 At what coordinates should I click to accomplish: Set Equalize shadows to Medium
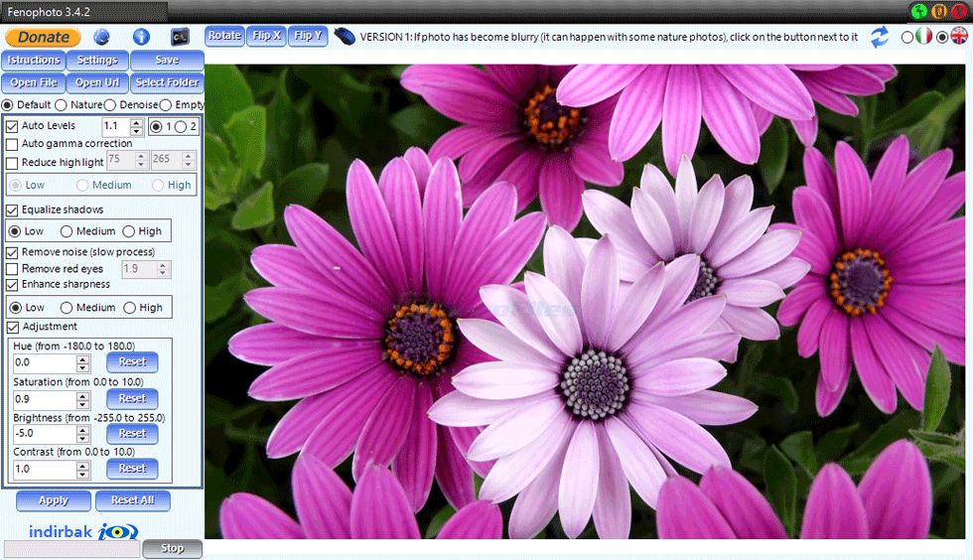click(x=67, y=231)
